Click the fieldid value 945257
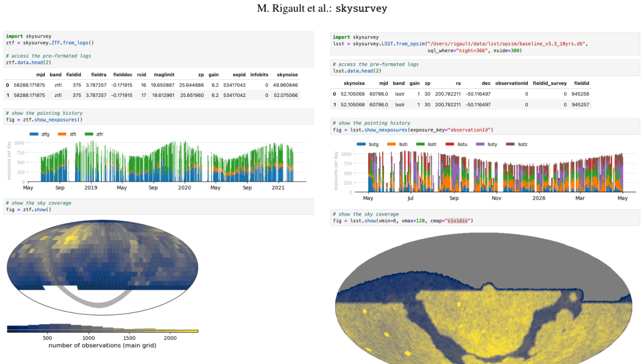Screen dimensions: 644x364 [x=580, y=104]
